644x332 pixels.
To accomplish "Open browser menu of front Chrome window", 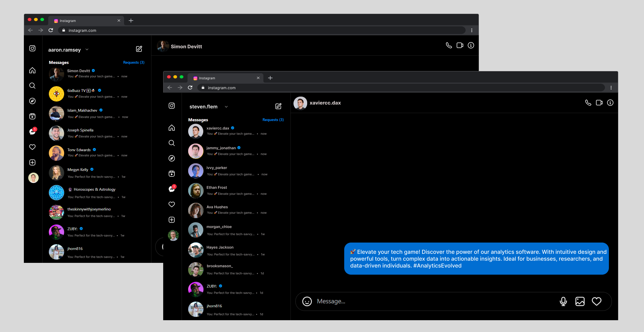I will (x=611, y=88).
